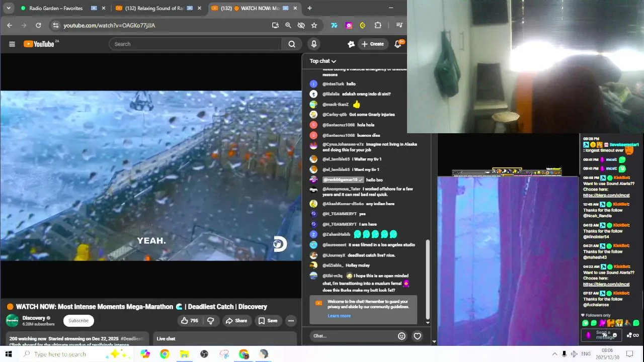Close the Radio Garden tab
This screenshot has width=644, height=362.
pyautogui.click(x=104, y=8)
